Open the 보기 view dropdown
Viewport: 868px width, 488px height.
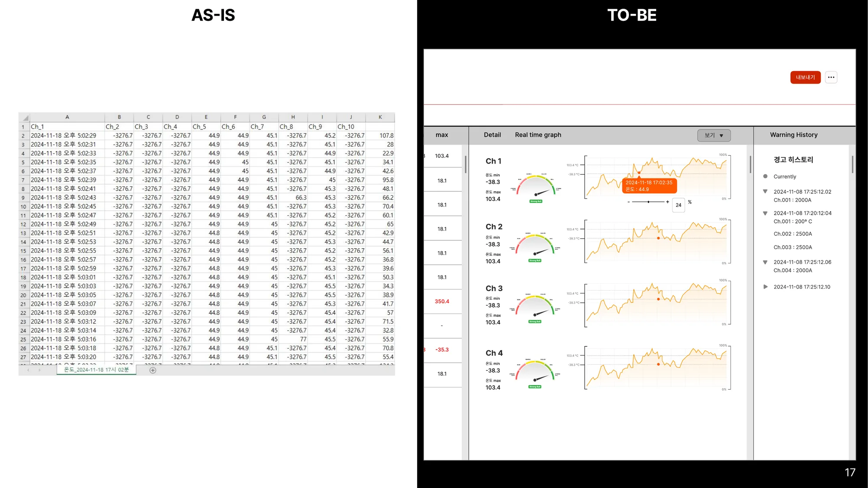coord(714,135)
